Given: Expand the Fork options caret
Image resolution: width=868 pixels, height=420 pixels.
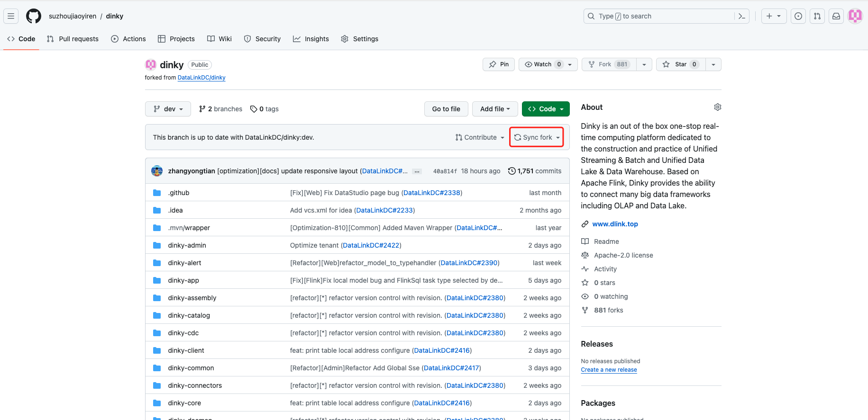Looking at the screenshot, I should pos(644,64).
